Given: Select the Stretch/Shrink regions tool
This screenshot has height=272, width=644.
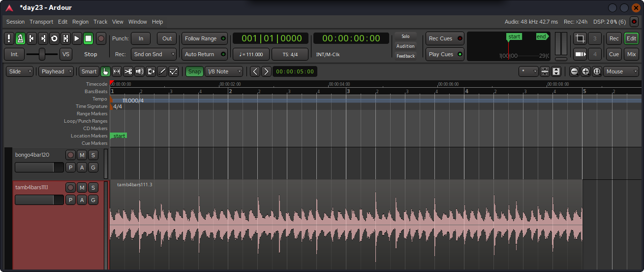Looking at the screenshot, I should pyautogui.click(x=151, y=71).
